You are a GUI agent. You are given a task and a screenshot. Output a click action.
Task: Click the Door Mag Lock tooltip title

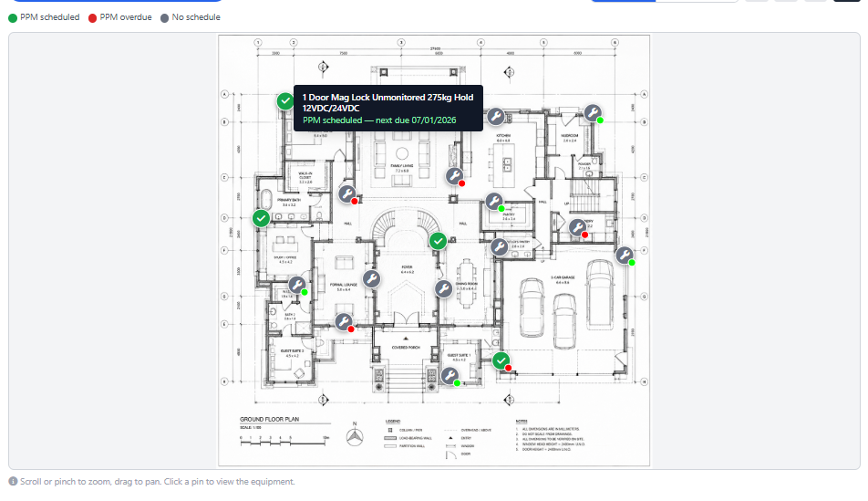coord(387,102)
